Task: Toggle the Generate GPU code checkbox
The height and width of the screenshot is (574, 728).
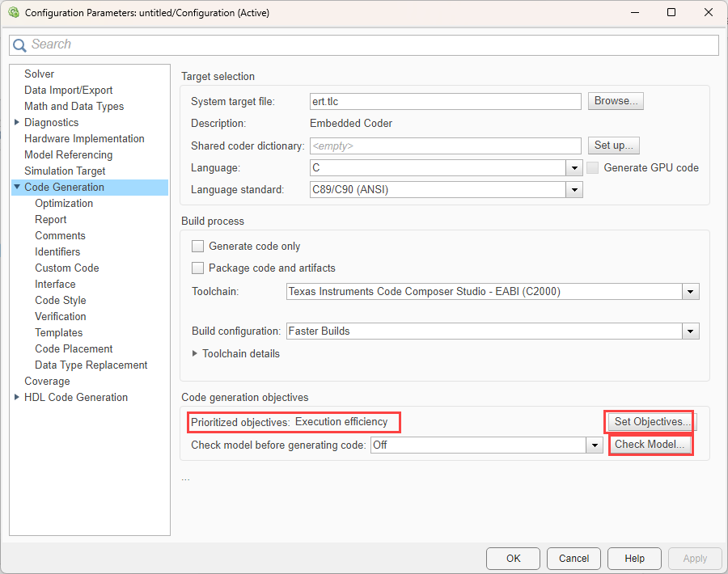Action: click(x=593, y=167)
